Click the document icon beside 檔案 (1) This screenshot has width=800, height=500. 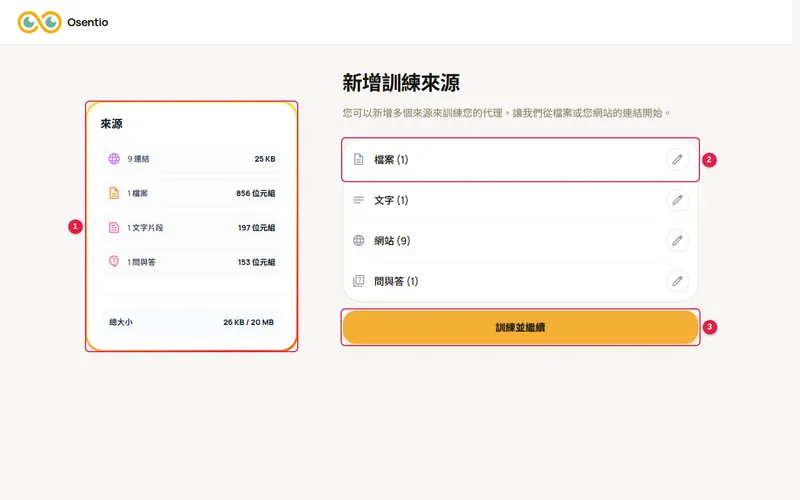pyautogui.click(x=359, y=160)
